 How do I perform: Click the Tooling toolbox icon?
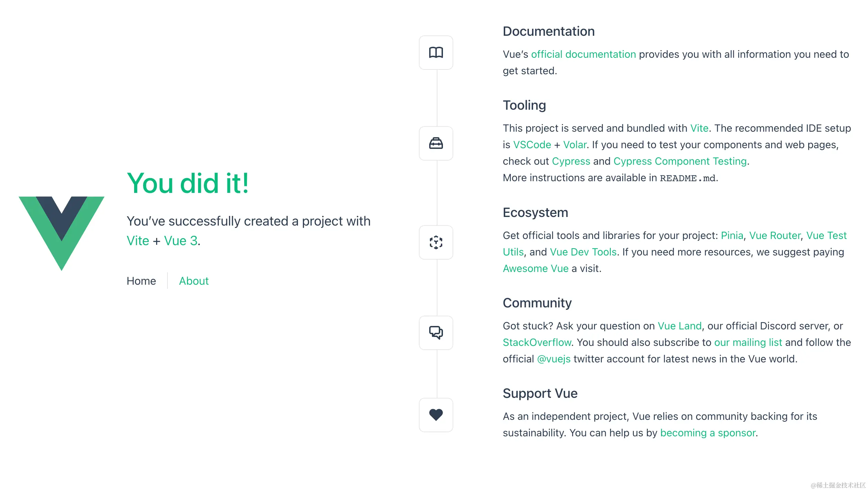436,144
